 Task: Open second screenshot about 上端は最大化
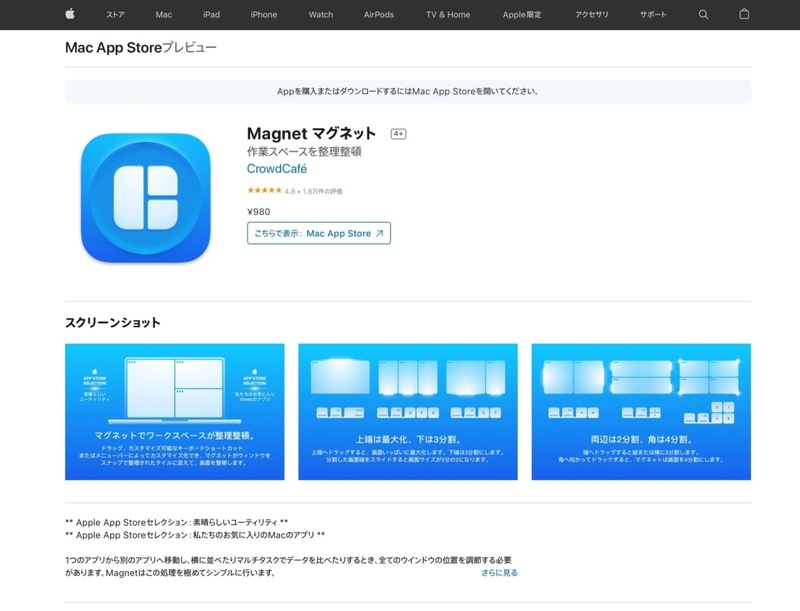pos(408,412)
